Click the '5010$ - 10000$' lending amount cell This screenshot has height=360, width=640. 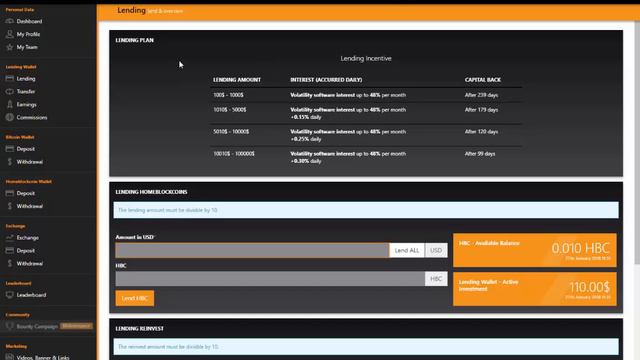pyautogui.click(x=231, y=132)
